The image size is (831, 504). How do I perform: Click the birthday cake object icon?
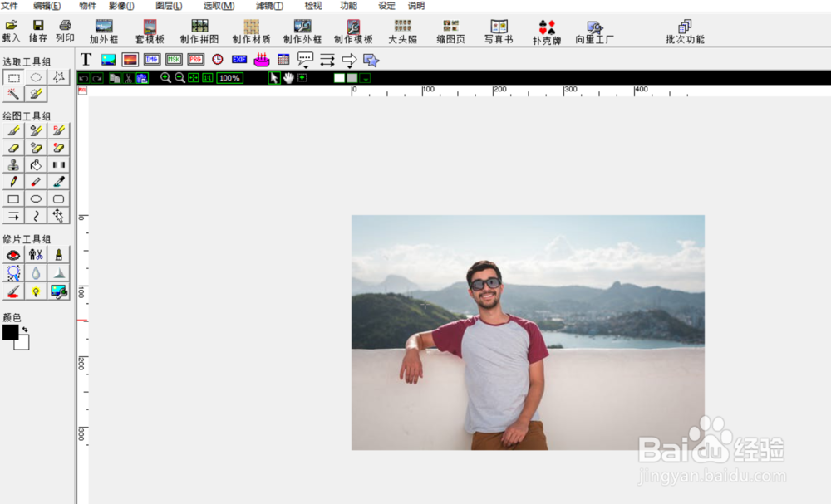tap(261, 60)
